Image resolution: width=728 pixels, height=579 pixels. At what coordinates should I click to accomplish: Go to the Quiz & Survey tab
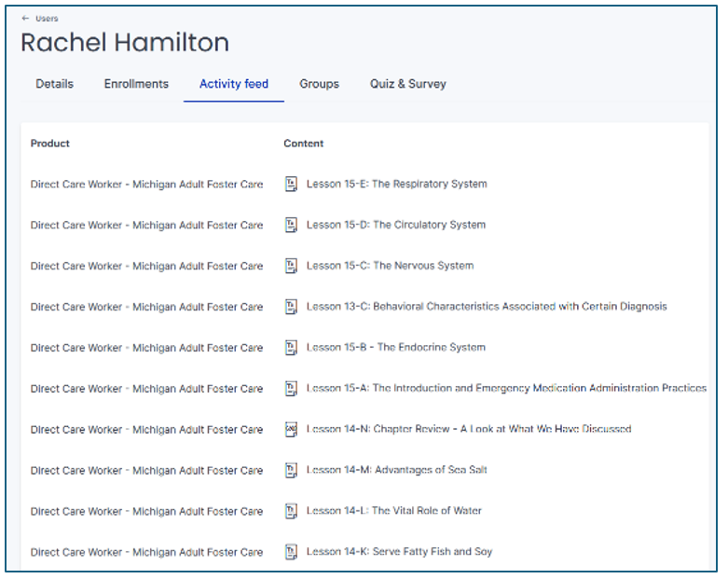click(407, 84)
